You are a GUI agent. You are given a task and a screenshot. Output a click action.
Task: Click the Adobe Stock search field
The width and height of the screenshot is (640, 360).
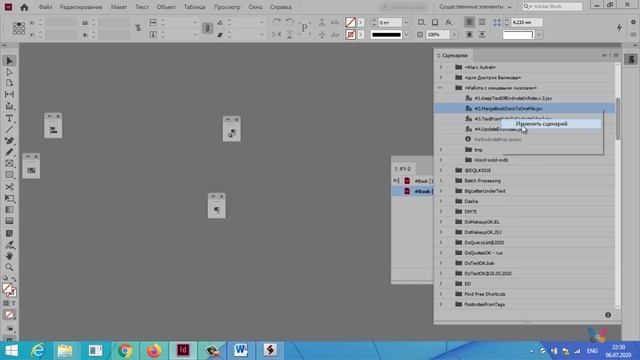pos(552,7)
